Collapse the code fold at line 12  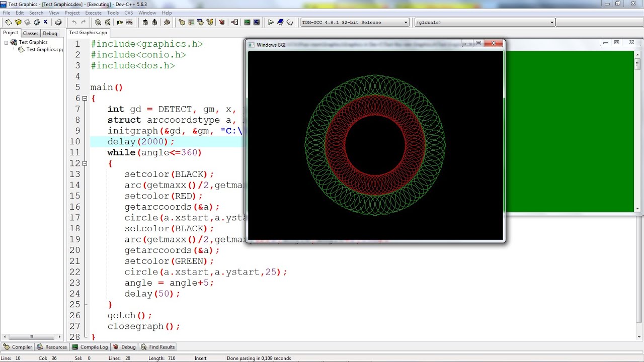pos(85,163)
